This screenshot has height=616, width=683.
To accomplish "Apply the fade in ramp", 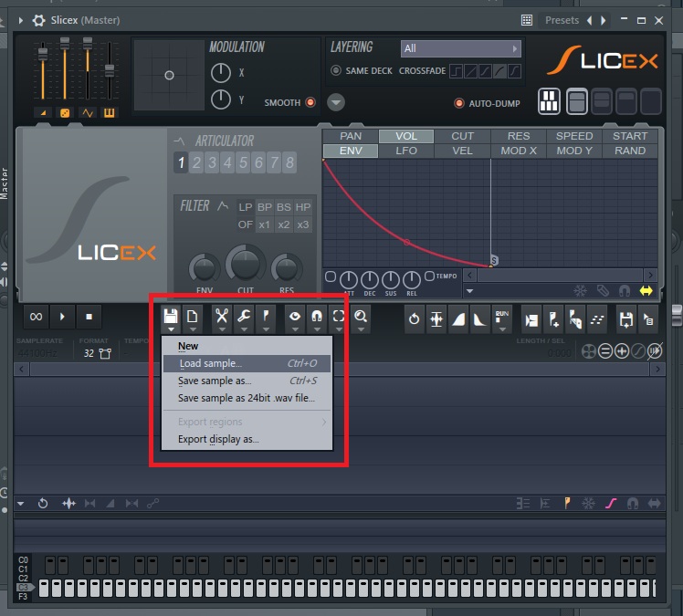I will (x=458, y=319).
